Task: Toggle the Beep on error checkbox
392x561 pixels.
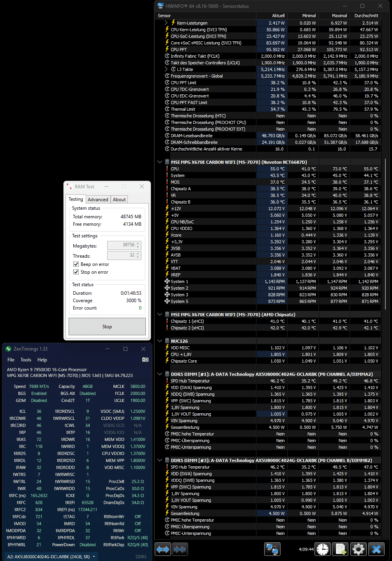Action: 76,264
